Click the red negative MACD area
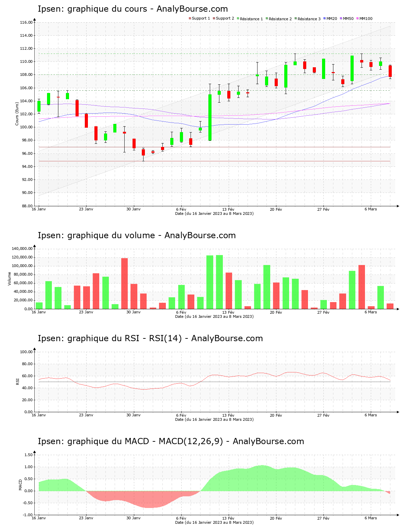Image resolution: width=412 pixels, height=532 pixels. point(148,499)
